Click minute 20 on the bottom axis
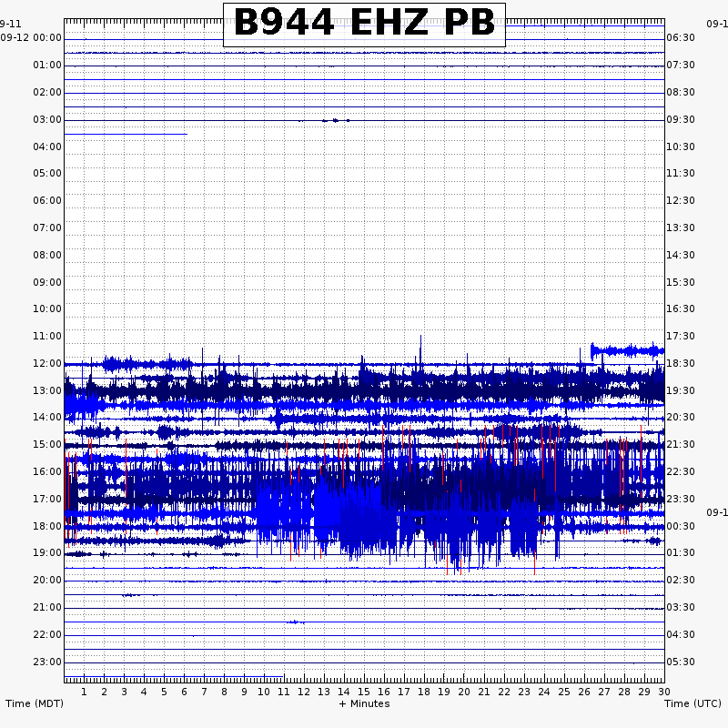The width and height of the screenshot is (728, 728). [x=464, y=693]
